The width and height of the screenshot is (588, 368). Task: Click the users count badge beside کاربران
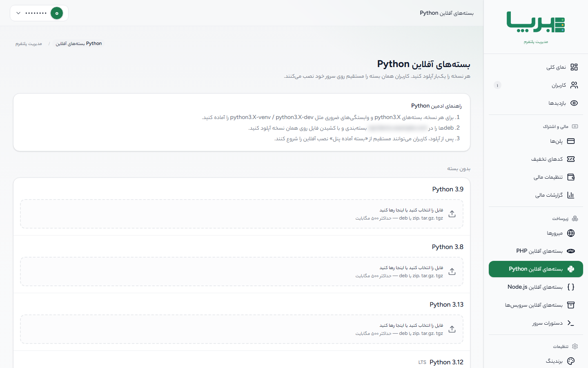point(497,85)
